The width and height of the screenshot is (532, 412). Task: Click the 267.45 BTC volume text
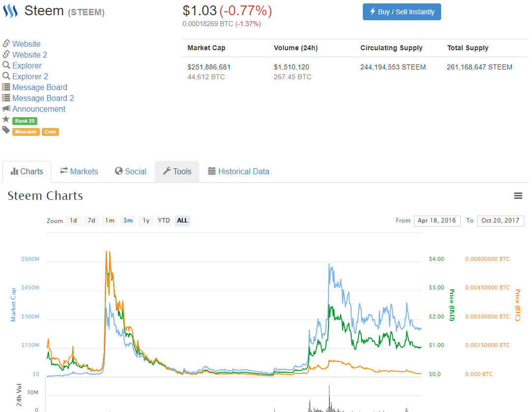click(293, 77)
